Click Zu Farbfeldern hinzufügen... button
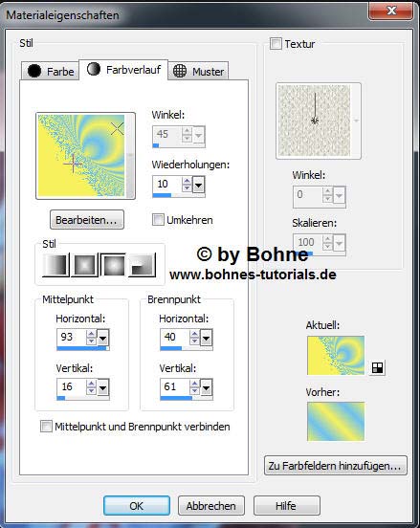This screenshot has width=420, height=528. click(x=336, y=466)
